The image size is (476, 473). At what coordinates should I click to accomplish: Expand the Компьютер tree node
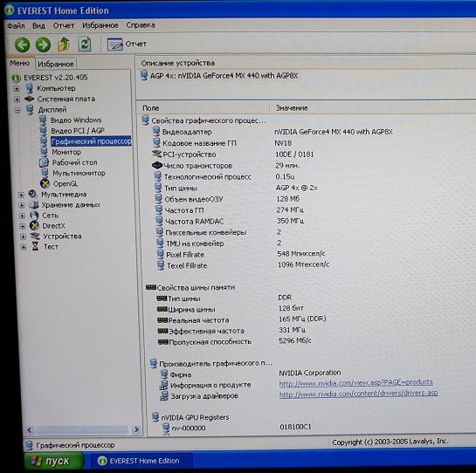tap(17, 89)
